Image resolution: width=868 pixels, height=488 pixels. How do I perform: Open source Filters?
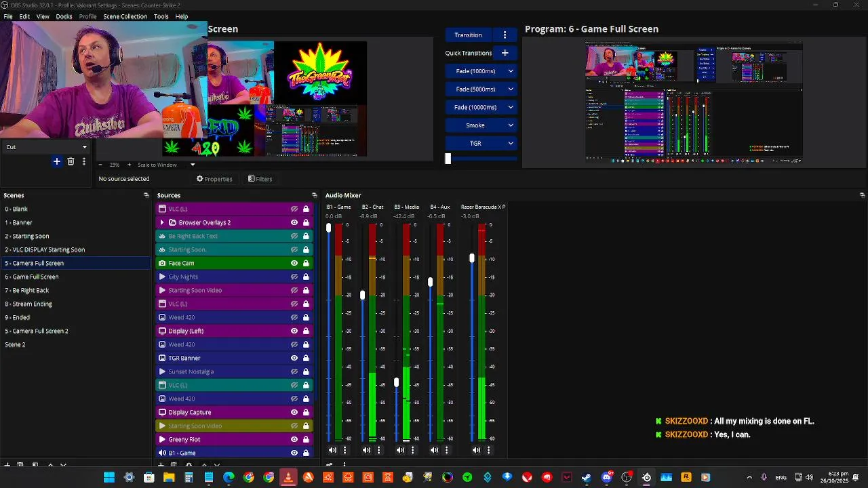[260, 179]
